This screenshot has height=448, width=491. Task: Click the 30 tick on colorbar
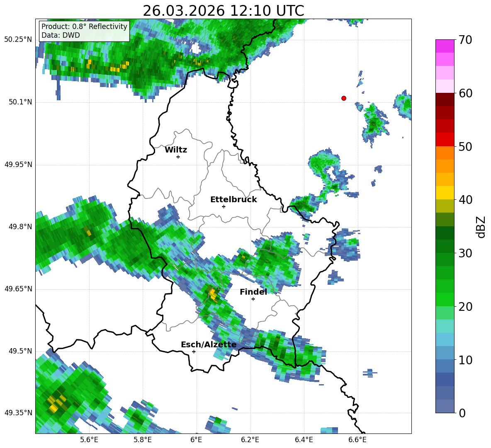tap(465, 253)
